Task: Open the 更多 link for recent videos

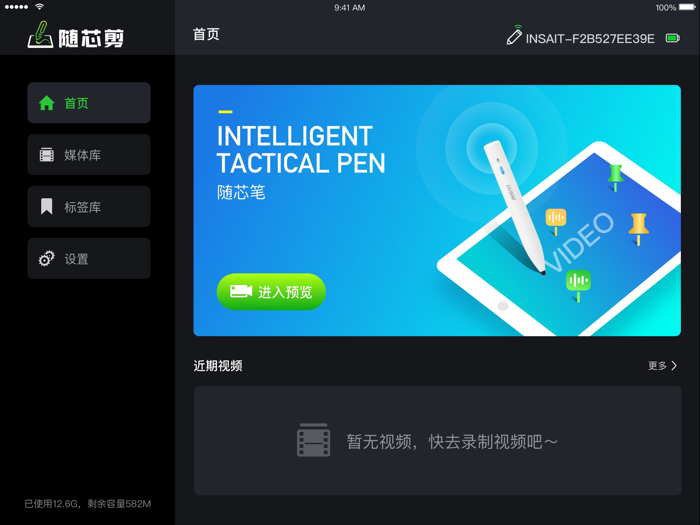Action: [x=662, y=366]
